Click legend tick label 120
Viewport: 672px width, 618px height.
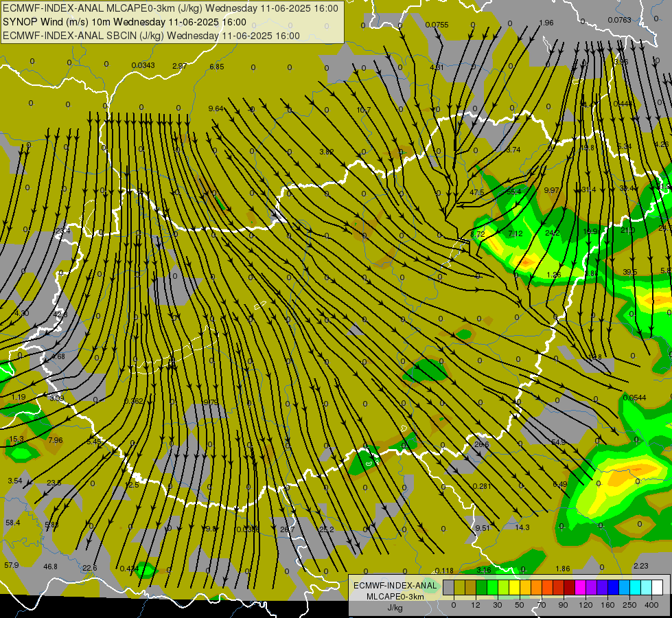pos(586,605)
